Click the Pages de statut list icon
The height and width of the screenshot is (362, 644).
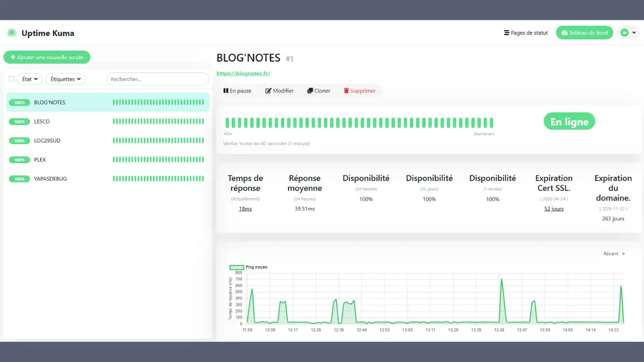(508, 33)
